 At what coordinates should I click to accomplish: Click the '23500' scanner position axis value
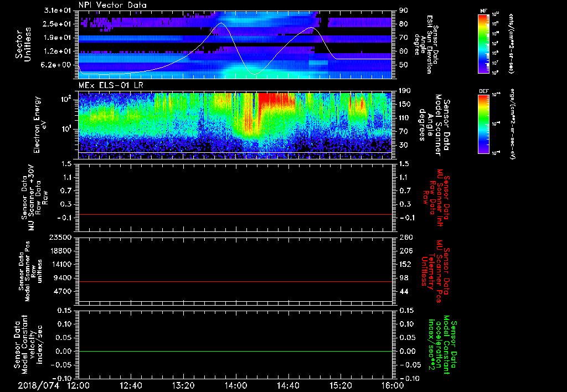[60, 238]
